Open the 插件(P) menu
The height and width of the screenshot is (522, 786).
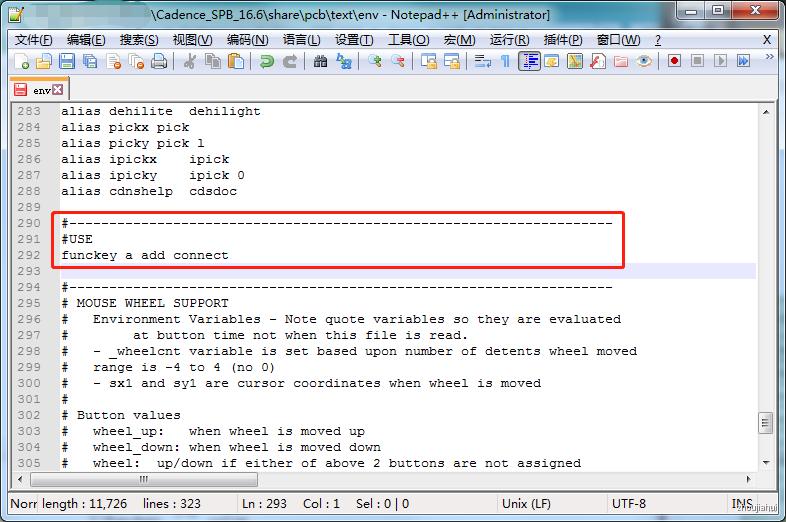click(563, 40)
